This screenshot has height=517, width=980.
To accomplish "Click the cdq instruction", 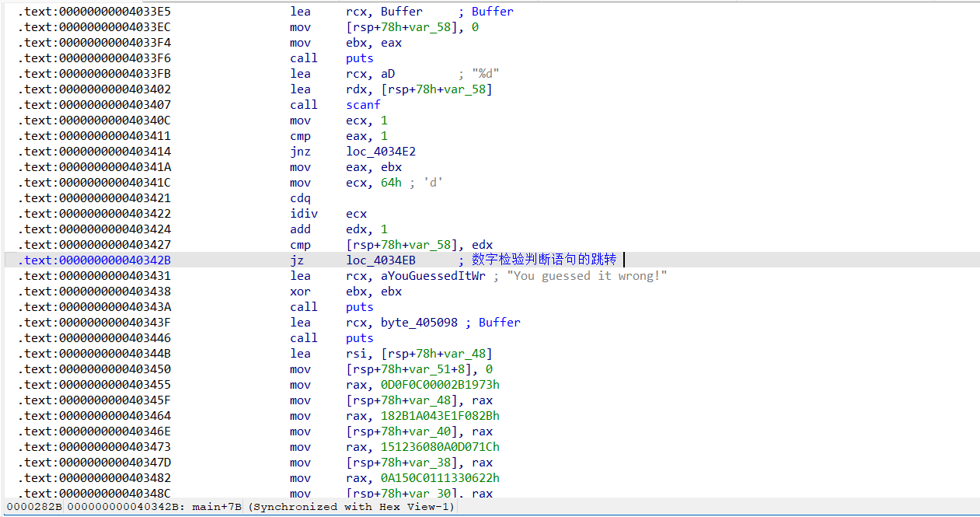I will 300,198.
